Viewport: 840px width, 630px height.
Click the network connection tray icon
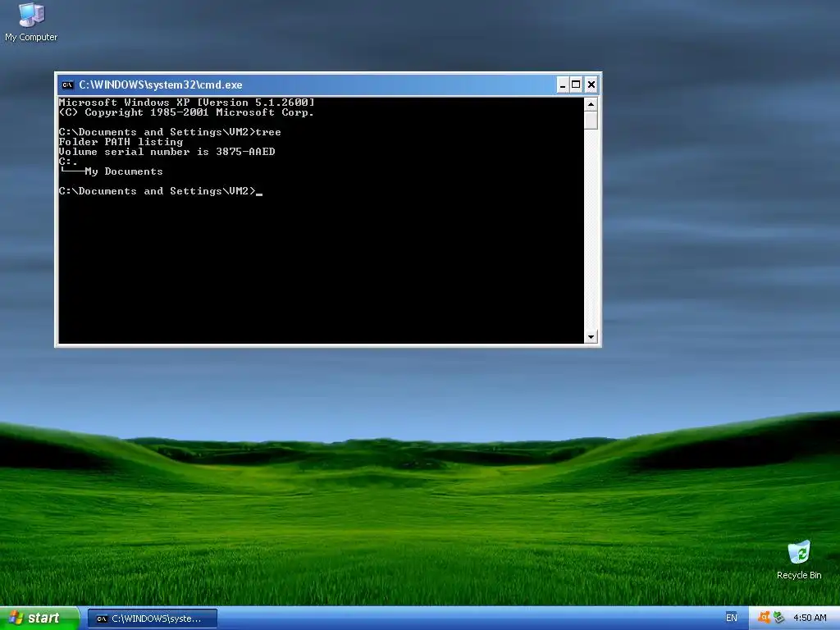779,618
